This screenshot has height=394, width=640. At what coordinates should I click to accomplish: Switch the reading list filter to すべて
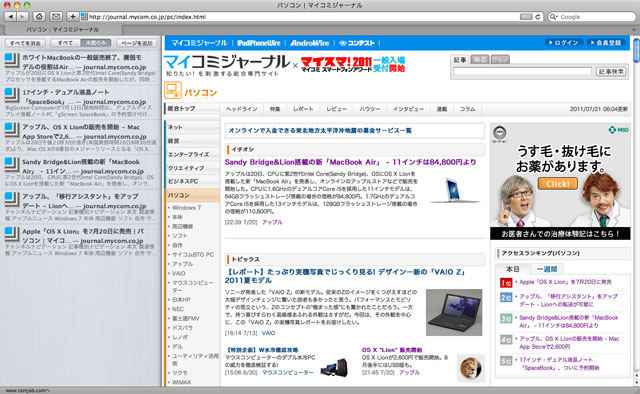[x=65, y=43]
